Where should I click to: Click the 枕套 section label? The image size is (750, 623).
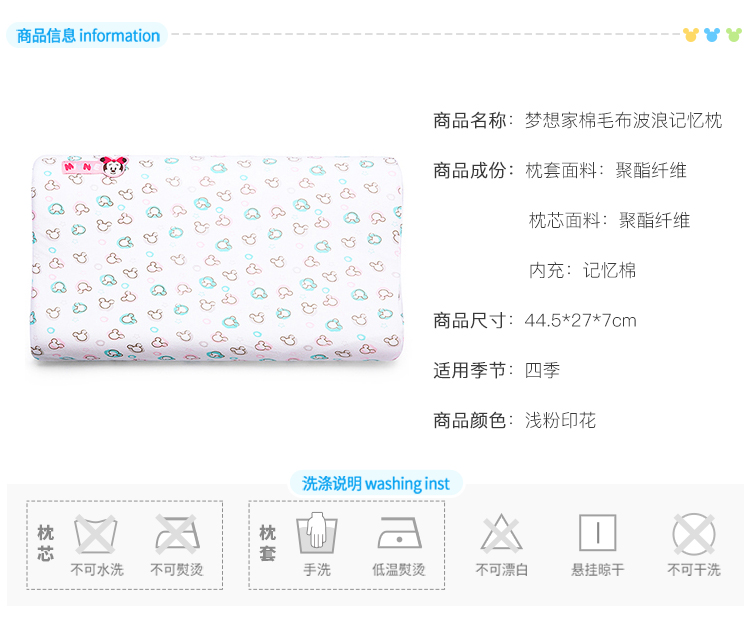tap(267, 543)
